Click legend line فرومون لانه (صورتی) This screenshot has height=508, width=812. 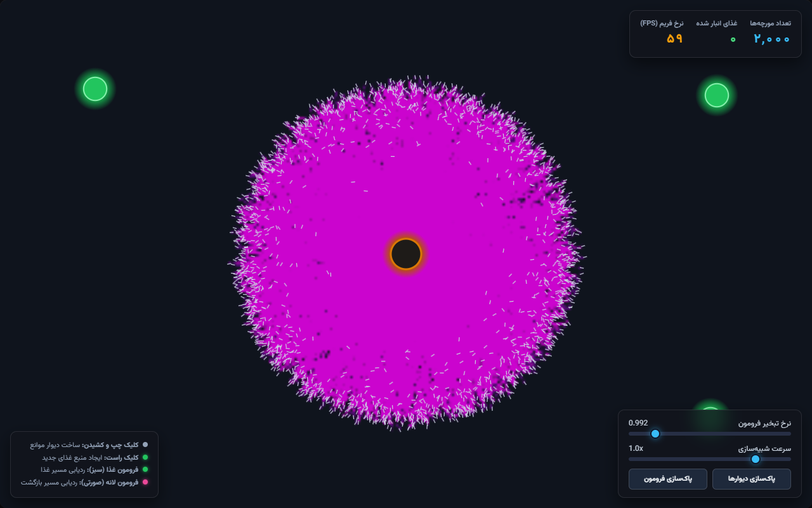point(84,483)
